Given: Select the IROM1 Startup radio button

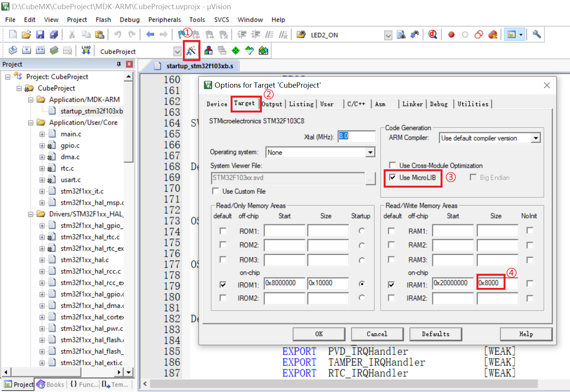Looking at the screenshot, I should coord(361,283).
